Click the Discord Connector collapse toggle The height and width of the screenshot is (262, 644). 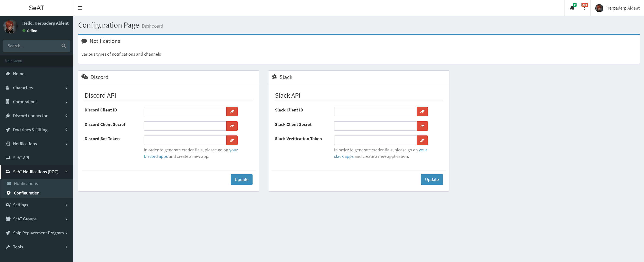(x=67, y=116)
